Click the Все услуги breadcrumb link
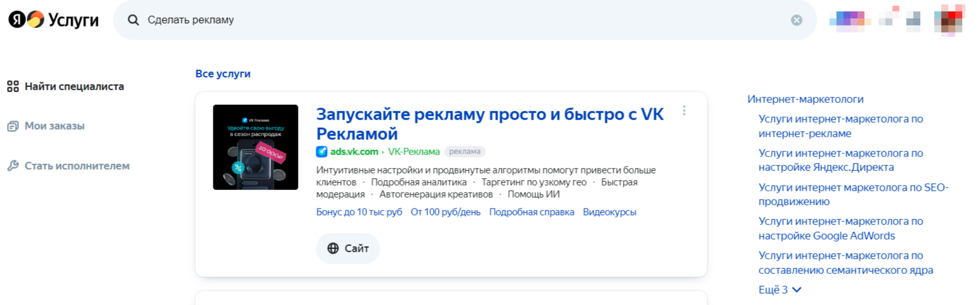This screenshot has height=305, width=980. point(223,74)
